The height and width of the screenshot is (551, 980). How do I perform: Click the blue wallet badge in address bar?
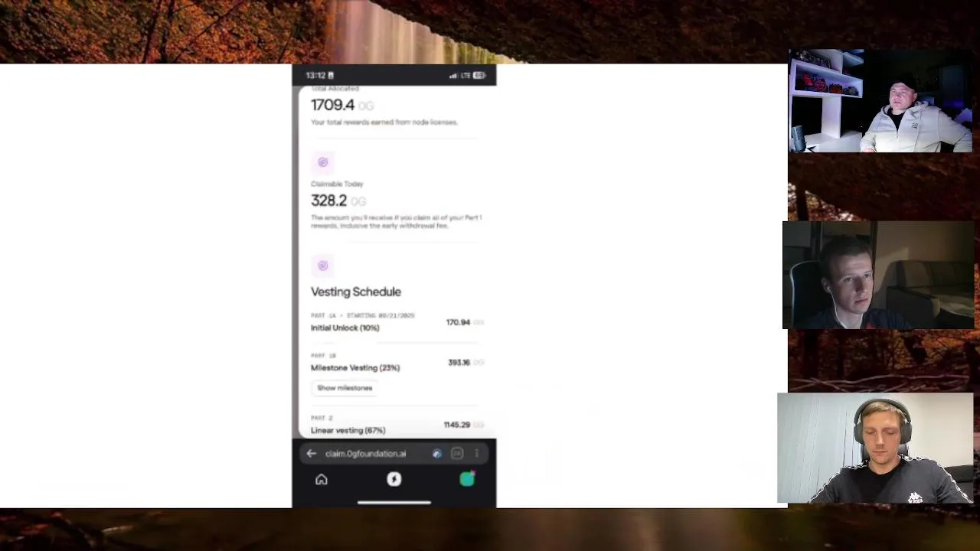pos(436,454)
